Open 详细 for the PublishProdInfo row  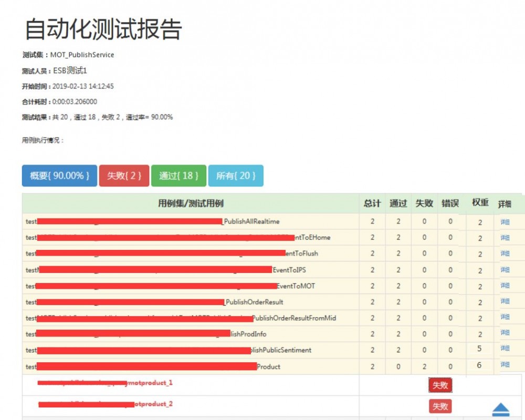505,333
